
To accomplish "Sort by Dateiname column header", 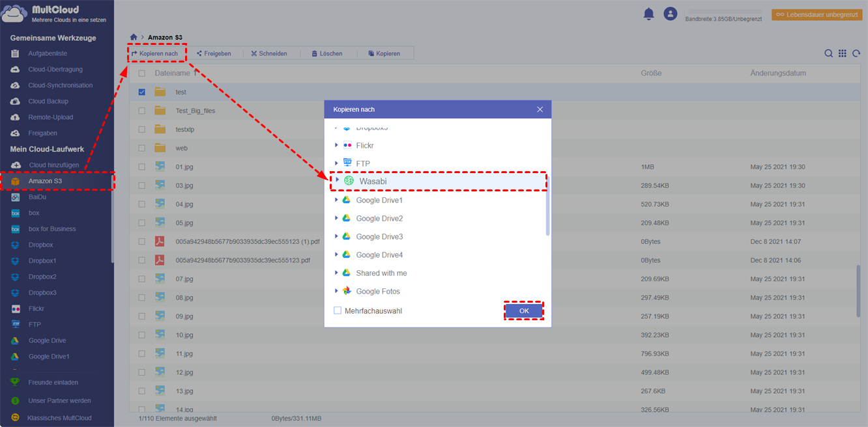I will (172, 74).
